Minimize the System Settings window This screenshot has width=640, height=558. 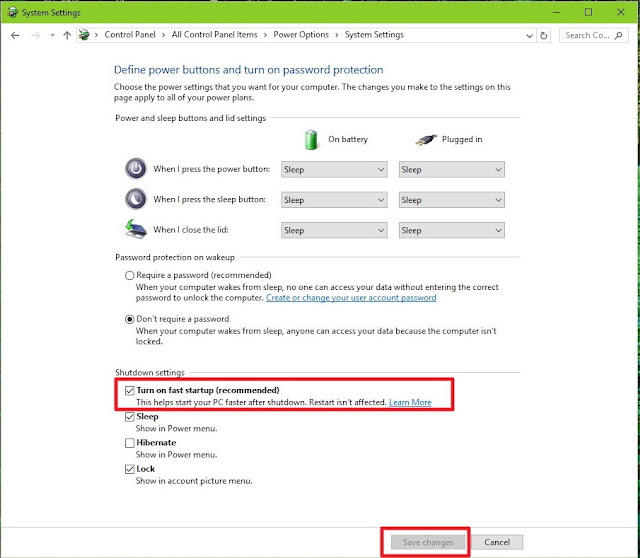[556, 12]
